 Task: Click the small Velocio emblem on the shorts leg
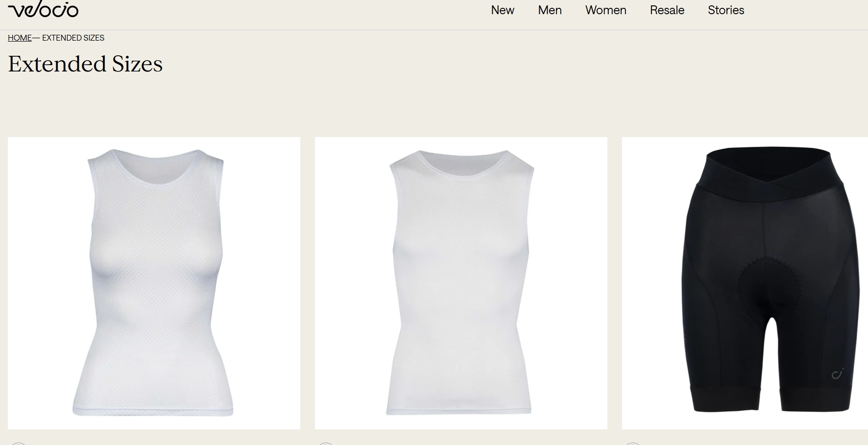click(837, 375)
